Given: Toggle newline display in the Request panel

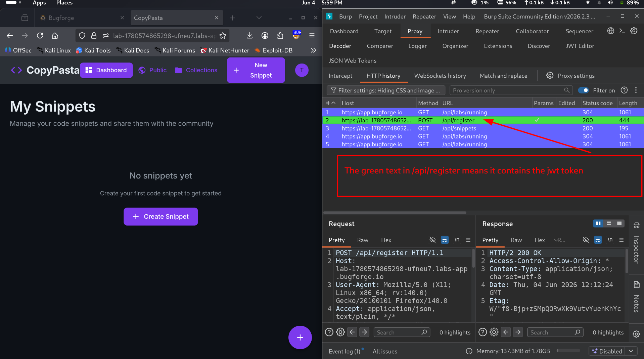Looking at the screenshot, I should [457, 240].
